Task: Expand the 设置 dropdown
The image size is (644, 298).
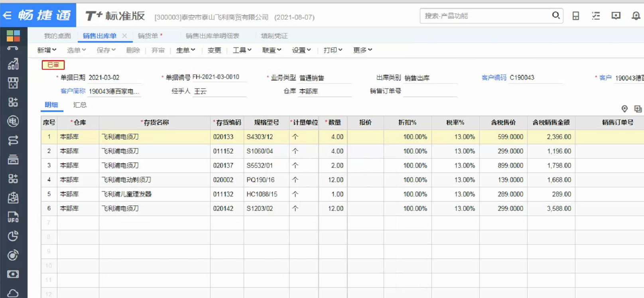Action: click(x=301, y=50)
